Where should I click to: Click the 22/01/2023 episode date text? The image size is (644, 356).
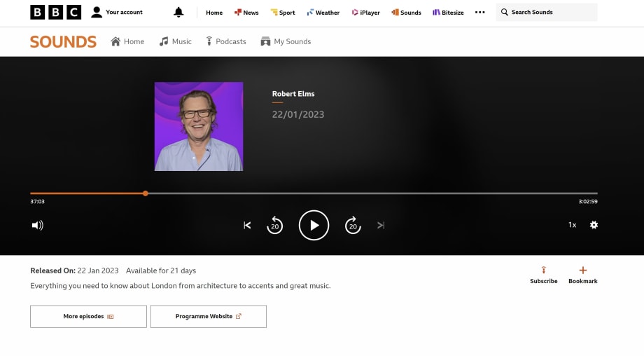[x=298, y=115]
